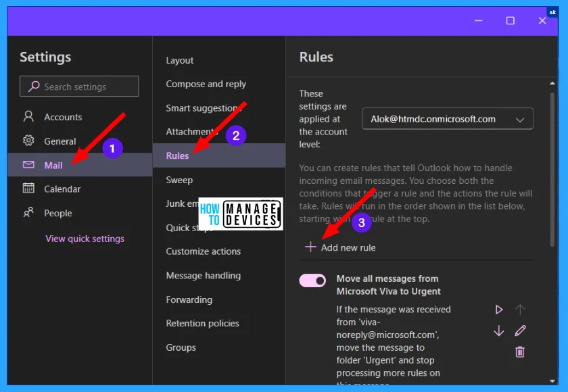
Task: Click the Search settings input field
Action: coord(79,87)
